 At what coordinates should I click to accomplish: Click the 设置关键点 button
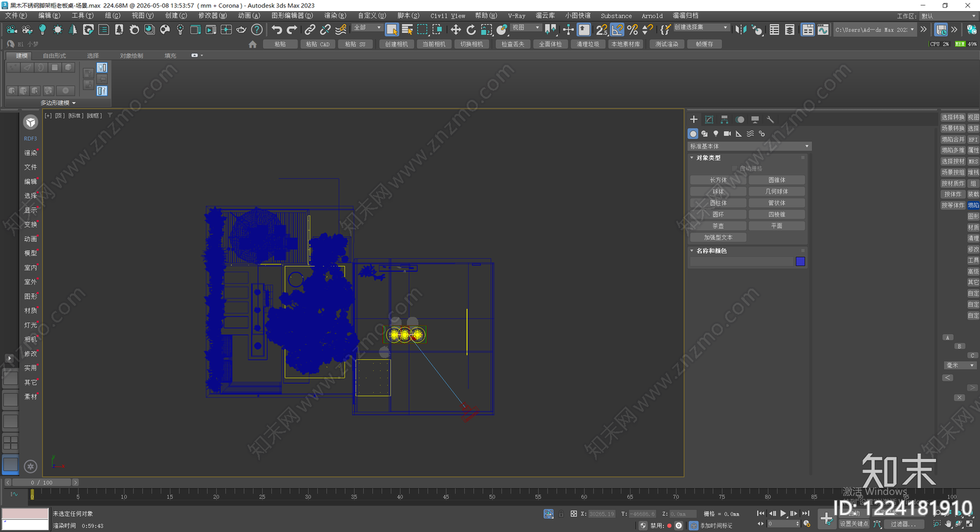click(x=854, y=524)
